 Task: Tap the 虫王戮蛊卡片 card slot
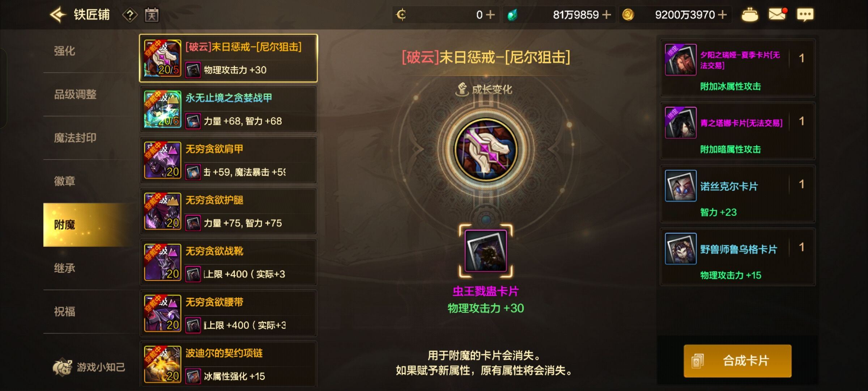(486, 251)
